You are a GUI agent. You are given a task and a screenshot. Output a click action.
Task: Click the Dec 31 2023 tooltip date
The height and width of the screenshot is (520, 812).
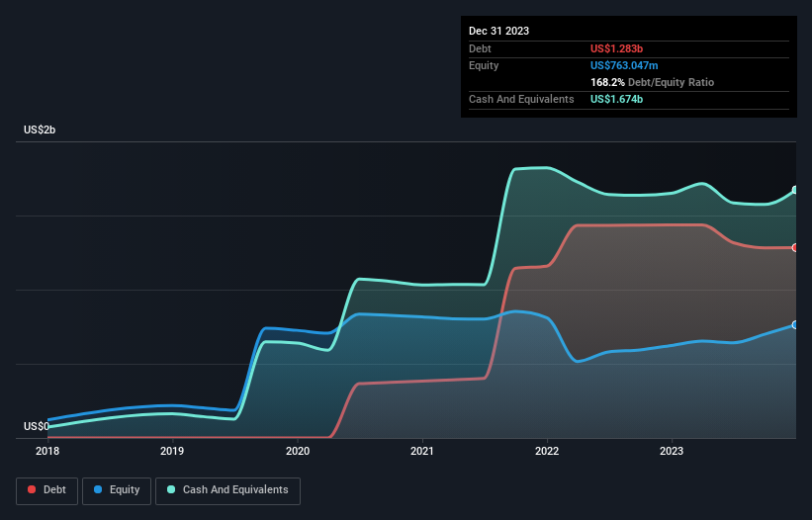point(498,31)
